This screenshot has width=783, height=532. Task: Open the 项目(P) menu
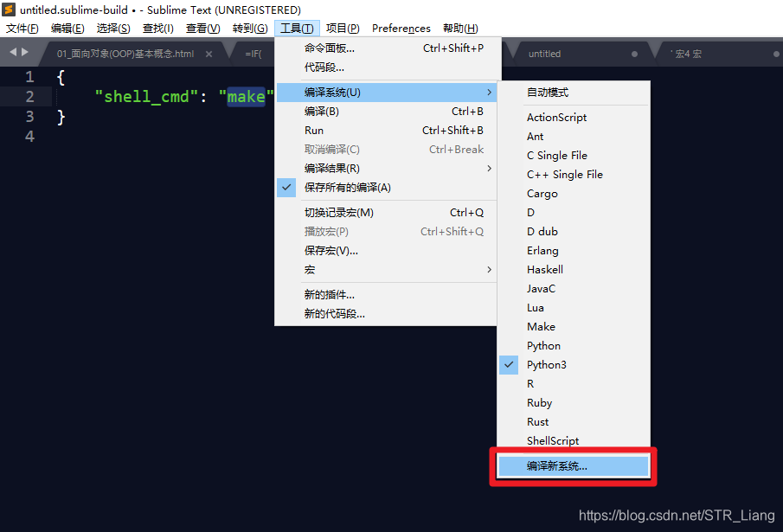(343, 29)
